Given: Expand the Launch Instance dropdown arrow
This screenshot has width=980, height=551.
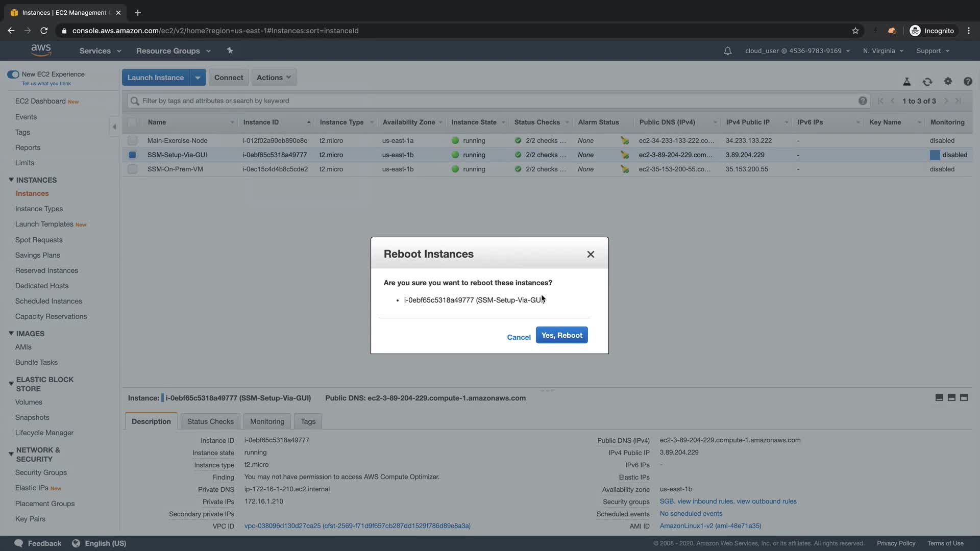Looking at the screenshot, I should 198,78.
